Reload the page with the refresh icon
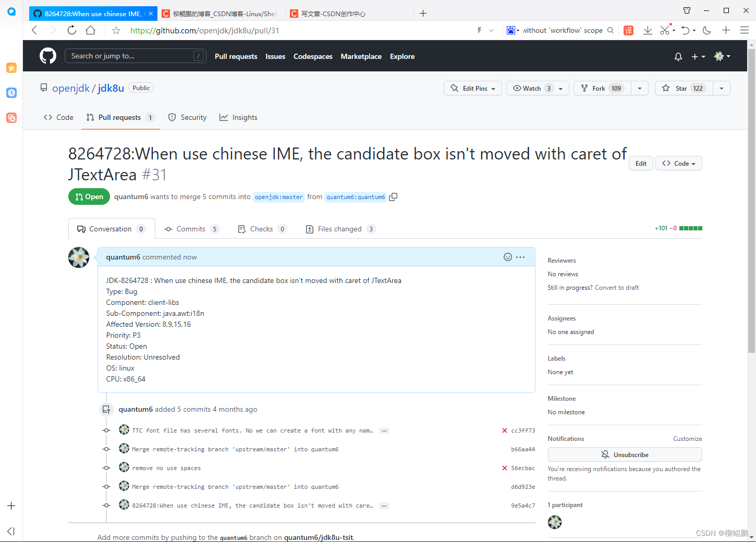756x542 pixels. click(71, 30)
